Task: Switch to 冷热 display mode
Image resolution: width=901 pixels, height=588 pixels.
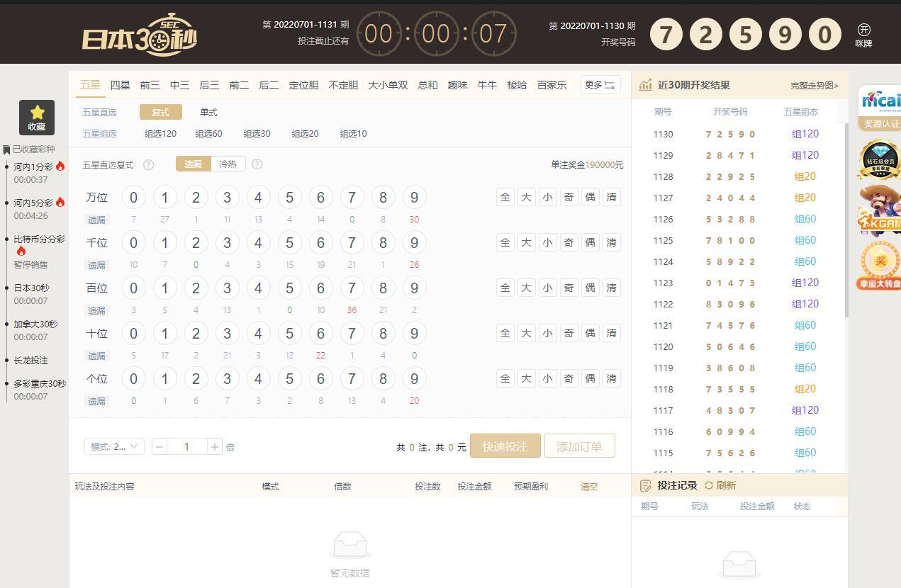Action: coord(228,164)
